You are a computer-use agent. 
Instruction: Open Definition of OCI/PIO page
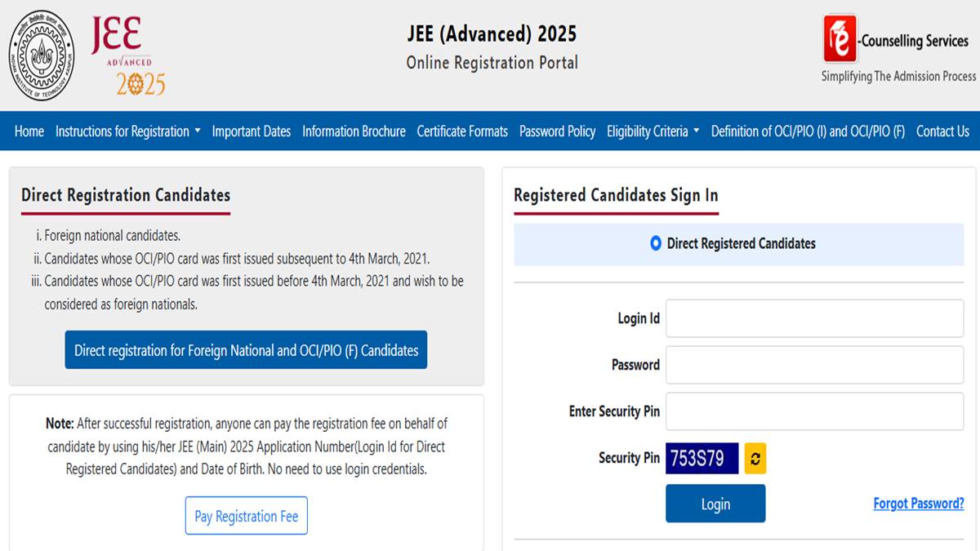pos(807,131)
